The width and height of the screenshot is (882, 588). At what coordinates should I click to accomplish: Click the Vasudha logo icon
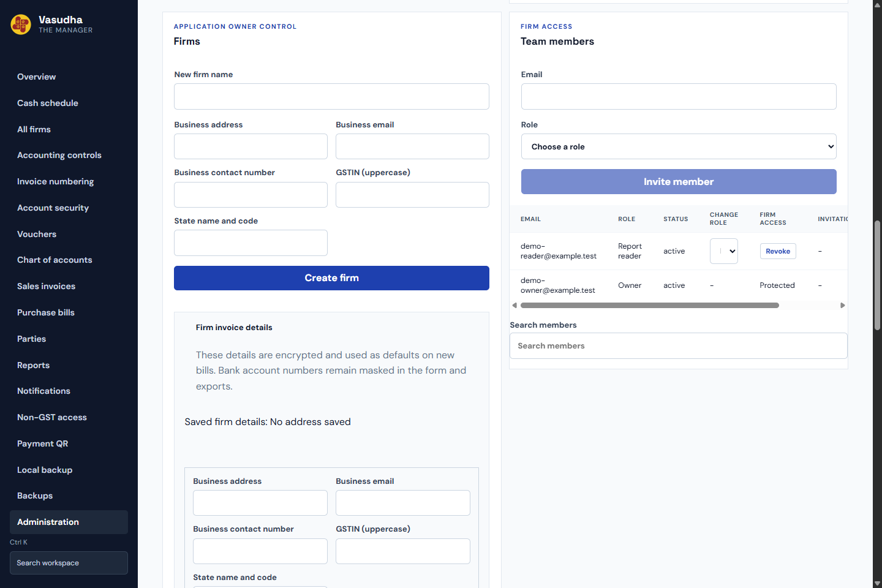pyautogui.click(x=21, y=24)
